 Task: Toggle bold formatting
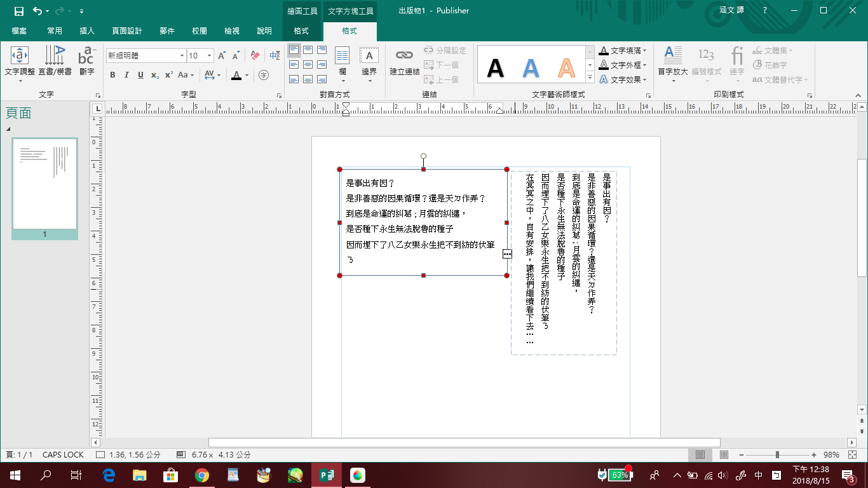click(x=112, y=75)
